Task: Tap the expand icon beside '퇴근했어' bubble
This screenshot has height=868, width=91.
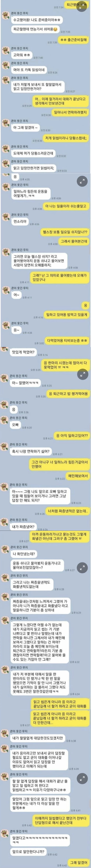Action: coord(82,7)
